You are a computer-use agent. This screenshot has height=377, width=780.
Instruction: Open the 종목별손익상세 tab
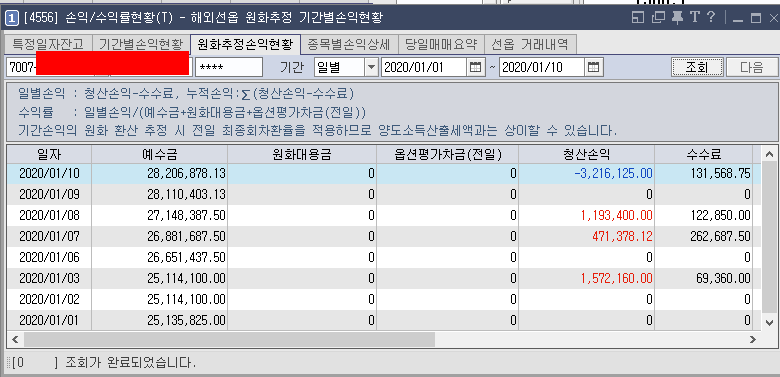[x=349, y=45]
